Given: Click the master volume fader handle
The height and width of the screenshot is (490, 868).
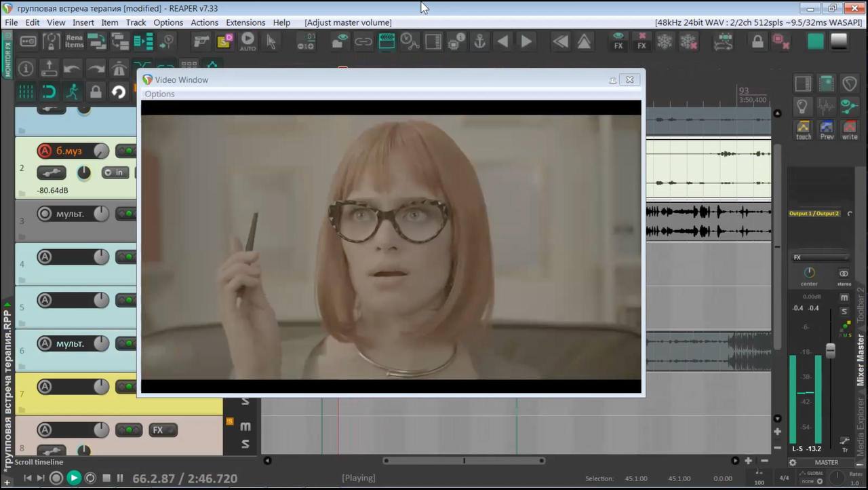Looking at the screenshot, I should point(830,351).
